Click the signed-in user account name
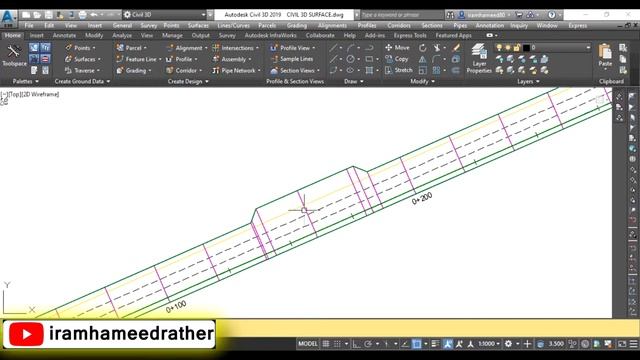 click(x=486, y=15)
